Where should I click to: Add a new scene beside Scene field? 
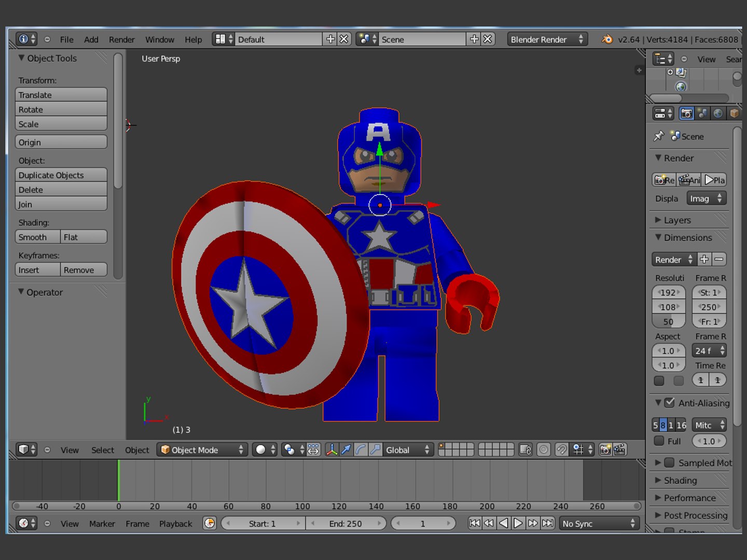[474, 39]
